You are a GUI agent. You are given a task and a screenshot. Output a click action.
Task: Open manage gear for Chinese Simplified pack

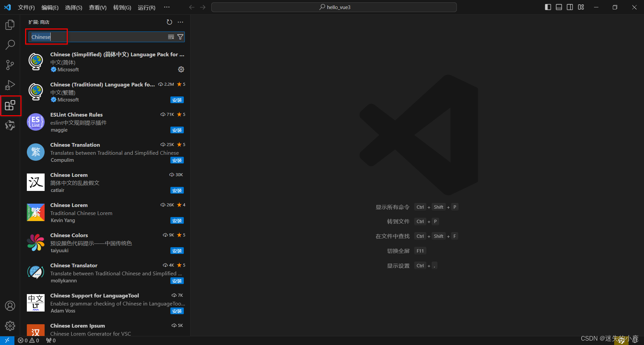pyautogui.click(x=181, y=69)
